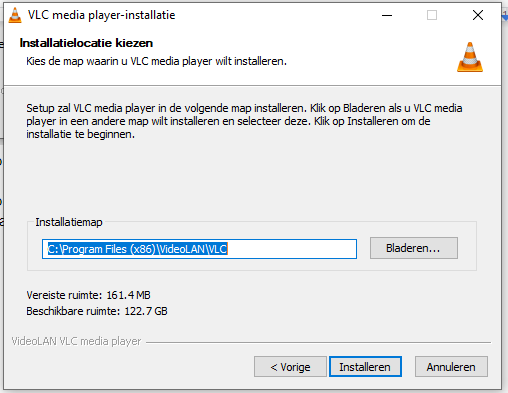
Task: Click the highlighted C:\Program Files (x86)\VideoLAN\VLC text
Action: click(x=137, y=249)
